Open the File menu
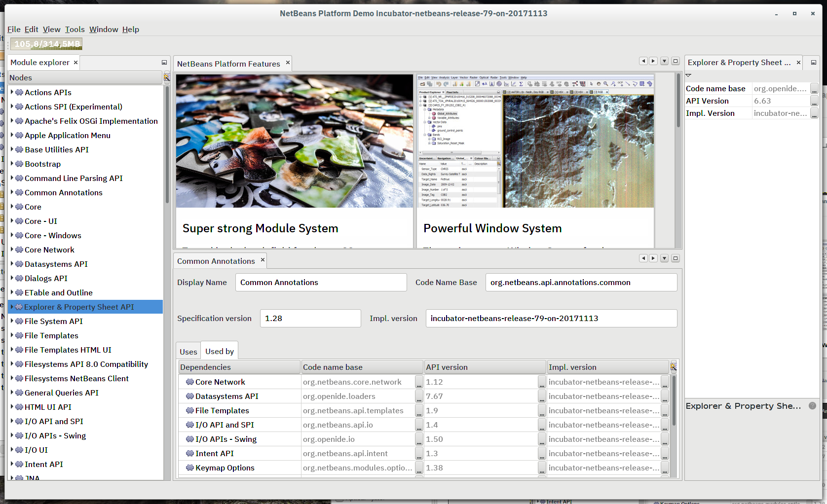 click(14, 29)
